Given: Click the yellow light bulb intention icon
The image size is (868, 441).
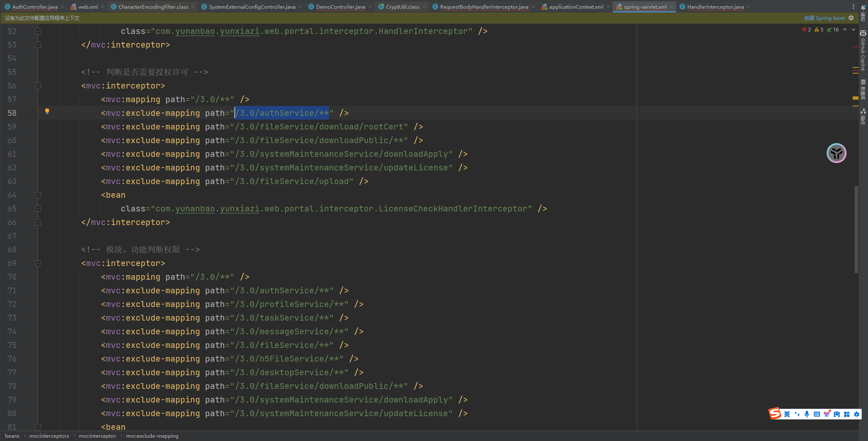Looking at the screenshot, I should click(47, 111).
